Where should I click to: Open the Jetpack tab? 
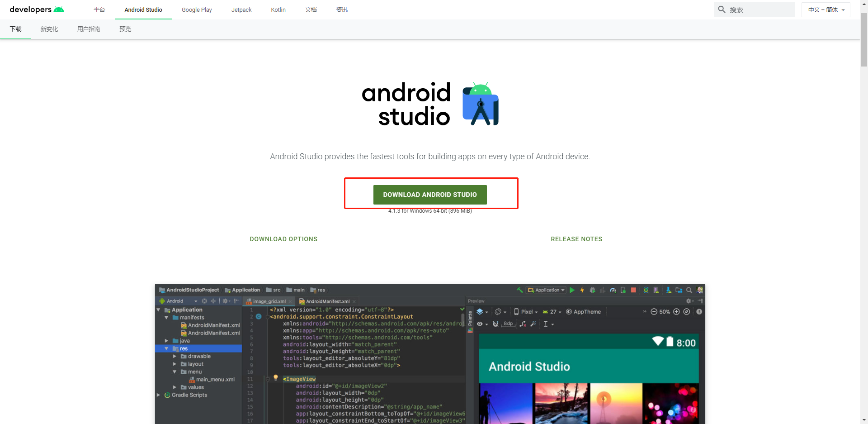click(241, 10)
